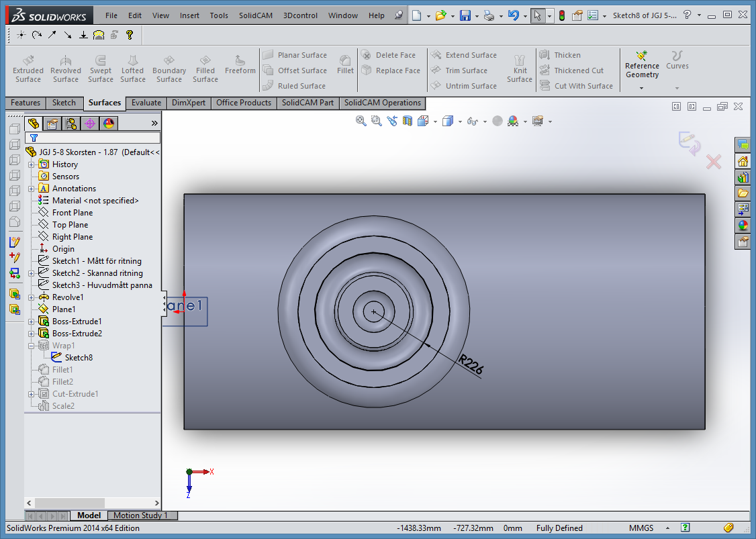
Task: Collapse the Wrap1 feature
Action: coord(32,346)
